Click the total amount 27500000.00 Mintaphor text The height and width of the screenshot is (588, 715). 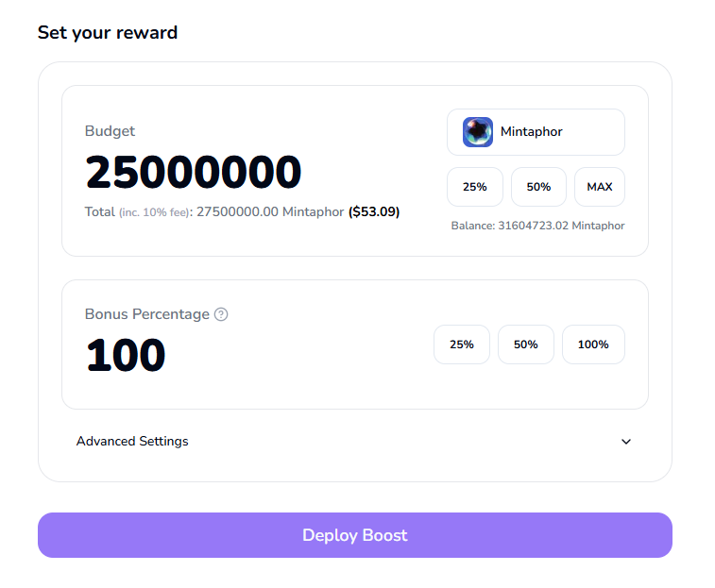[270, 212]
